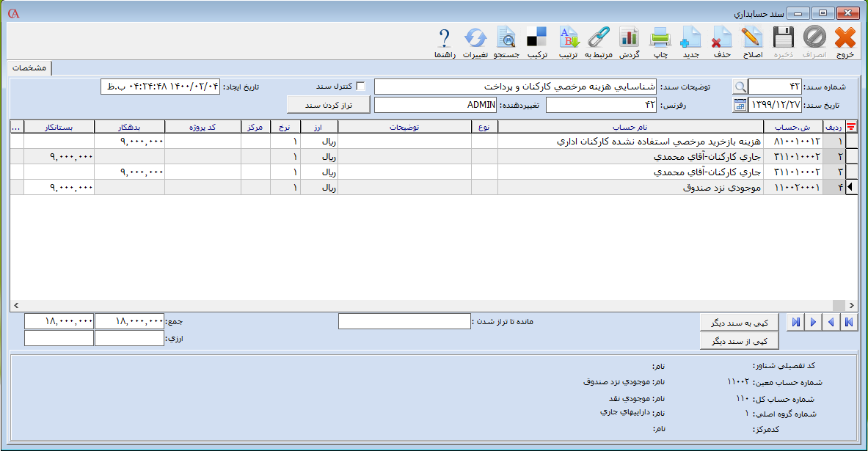The image size is (868, 451).
Task: Click the کپی از سند دیگر button
Action: point(739,341)
